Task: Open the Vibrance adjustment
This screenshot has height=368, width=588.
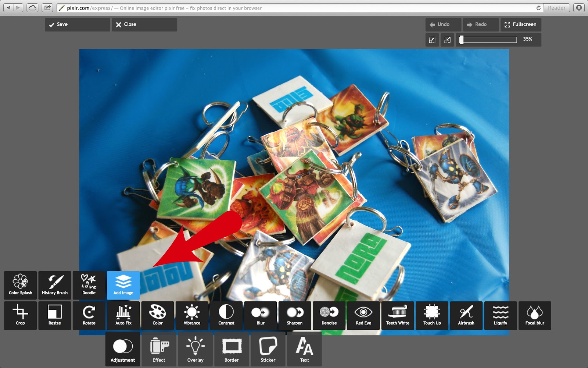Action: (192, 315)
